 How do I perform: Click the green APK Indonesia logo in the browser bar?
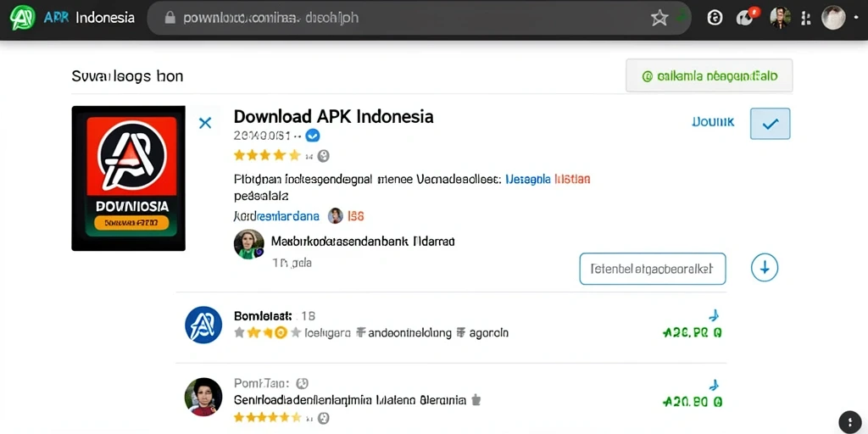[x=23, y=17]
